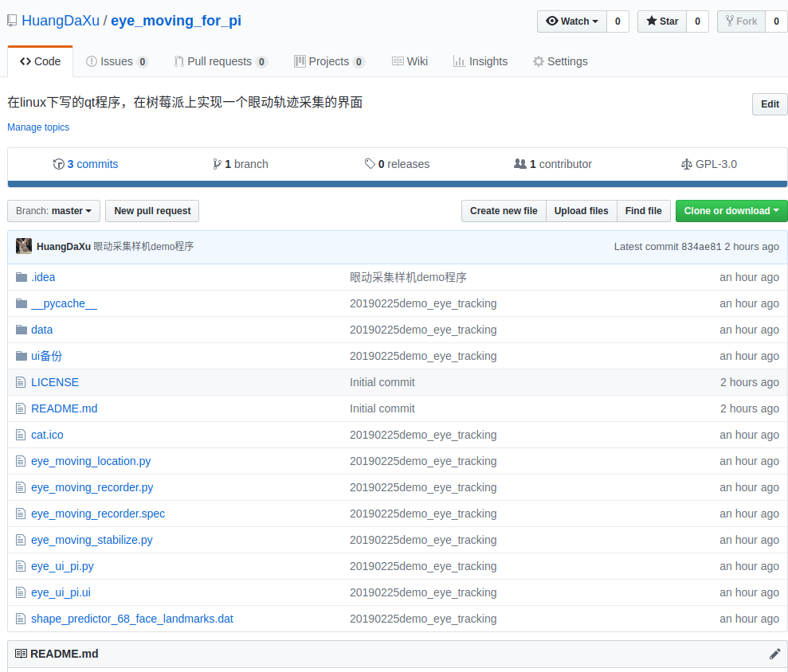Open the repository Settings tab
Image resolution: width=788 pixels, height=672 pixels.
[560, 61]
